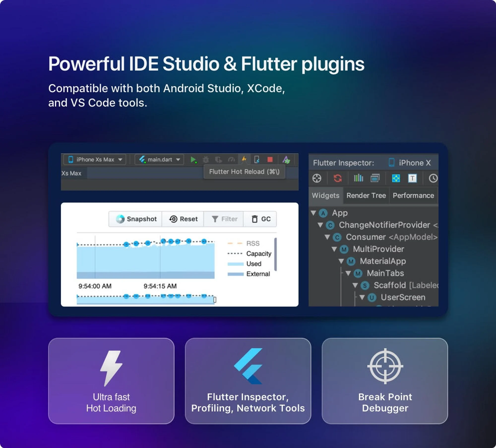Screen dimensions: 496x448
Task: Click the AVD manager icon in toolbar
Action: [x=286, y=160]
